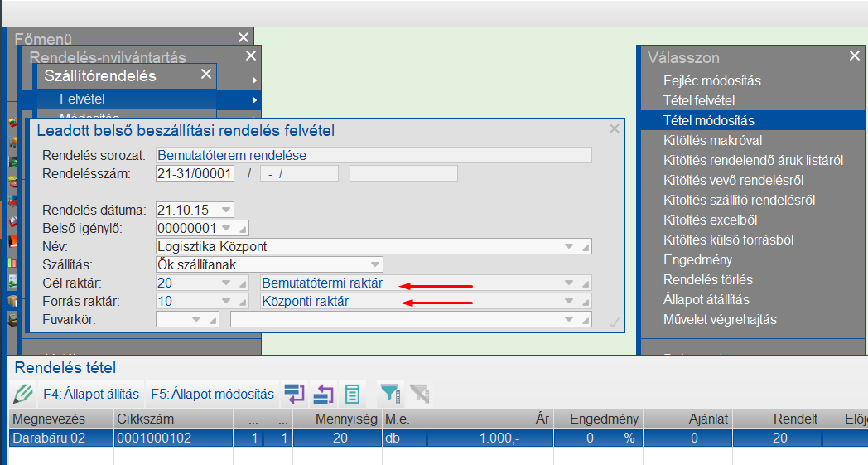Click the move-row-up arrow icon in toolbar
The width and height of the screenshot is (868, 465).
pos(323,394)
